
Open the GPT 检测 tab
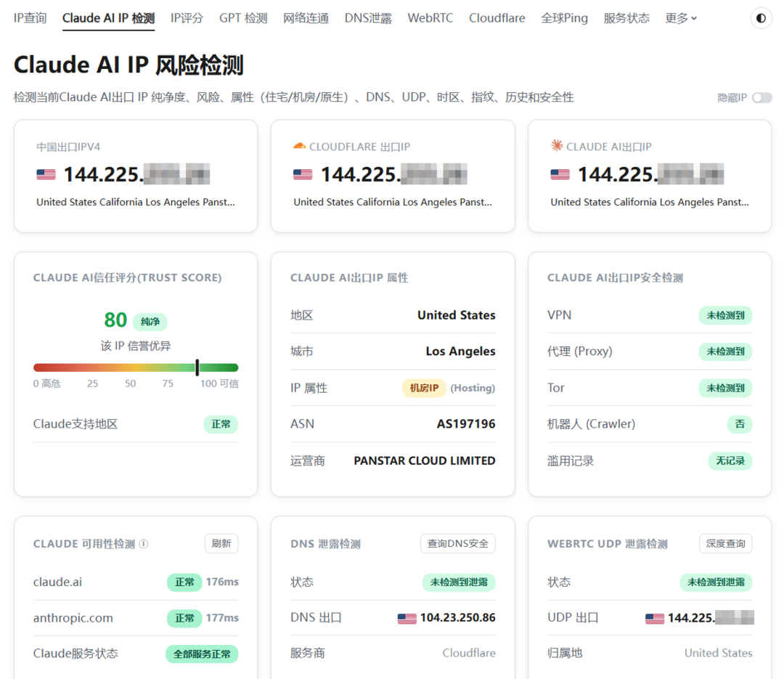coord(243,18)
